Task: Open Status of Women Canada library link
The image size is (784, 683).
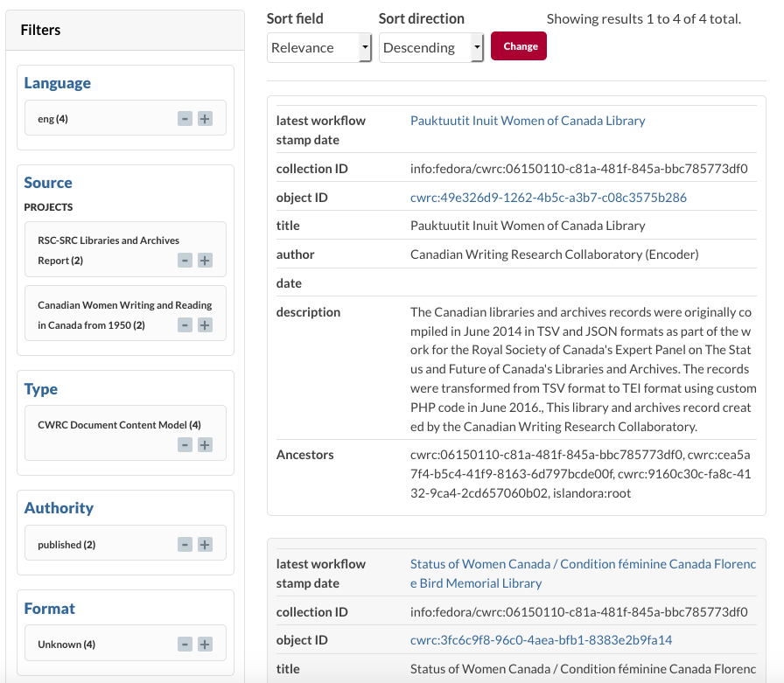Action: click(x=583, y=574)
